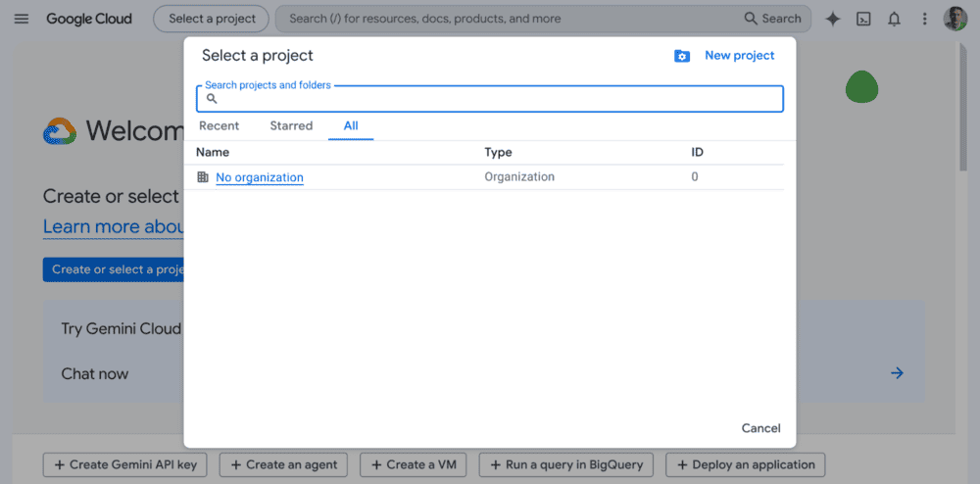The image size is (980, 484).
Task: Switch to the Starred tab
Action: [291, 126]
